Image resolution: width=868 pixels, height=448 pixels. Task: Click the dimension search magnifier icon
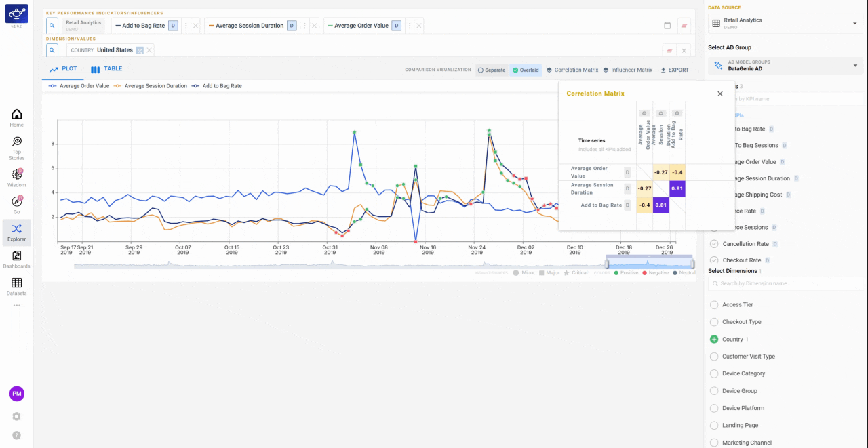click(52, 50)
